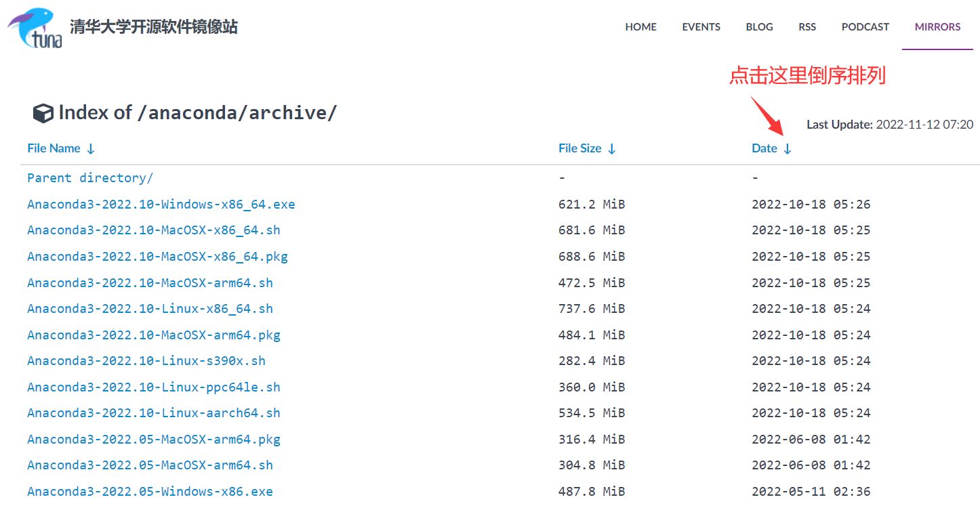Click the Index of /anaconda/archive/ heading

(197, 113)
